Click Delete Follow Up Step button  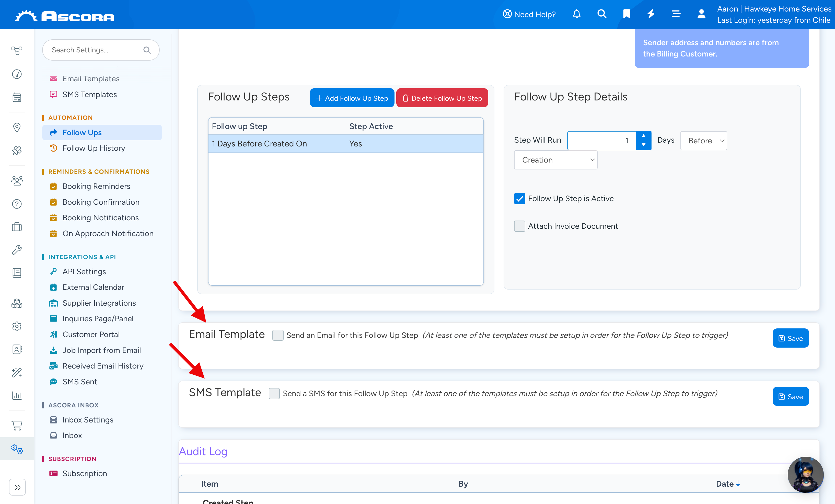tap(442, 98)
